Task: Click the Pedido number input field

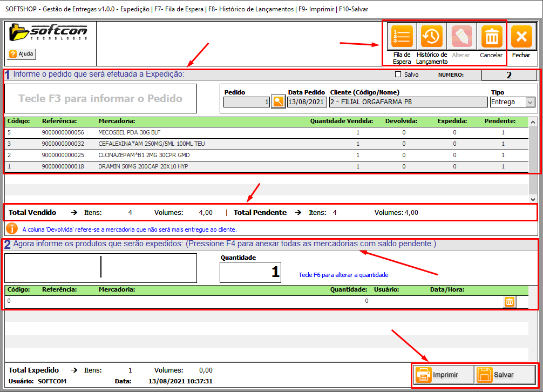Action: coord(246,102)
